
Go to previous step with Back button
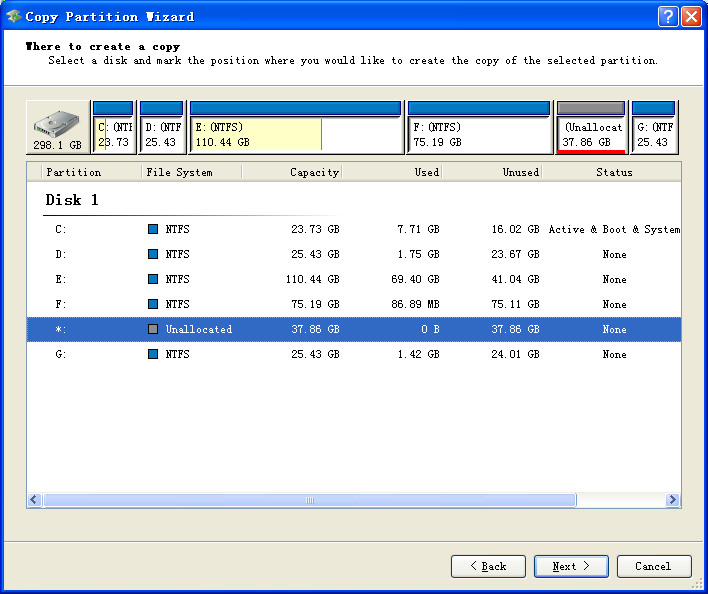click(488, 566)
